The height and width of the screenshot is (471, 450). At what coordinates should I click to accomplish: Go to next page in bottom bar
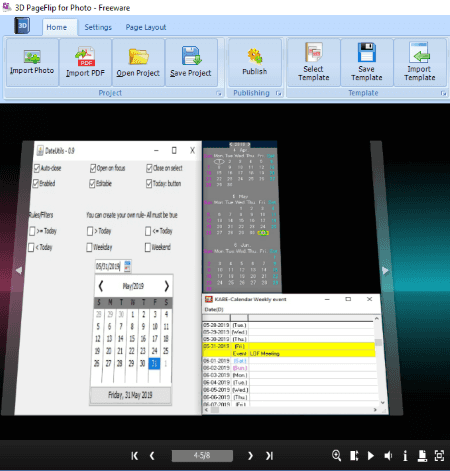[x=250, y=456]
